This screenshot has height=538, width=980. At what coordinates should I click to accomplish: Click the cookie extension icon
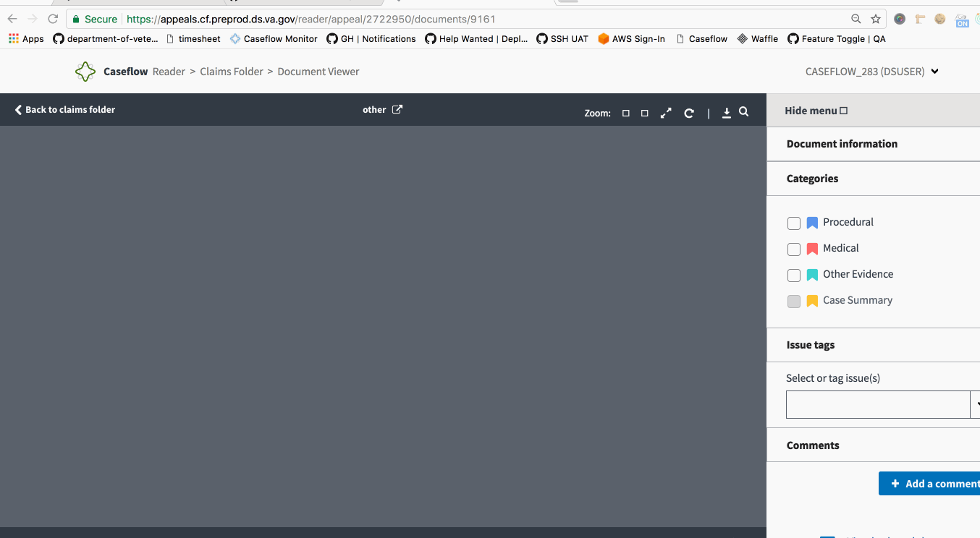940,20
